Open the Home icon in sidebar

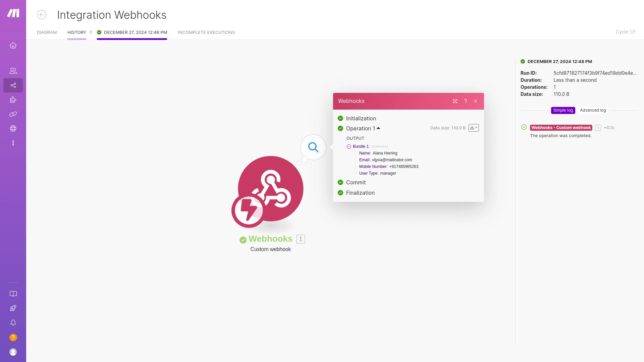(x=13, y=45)
